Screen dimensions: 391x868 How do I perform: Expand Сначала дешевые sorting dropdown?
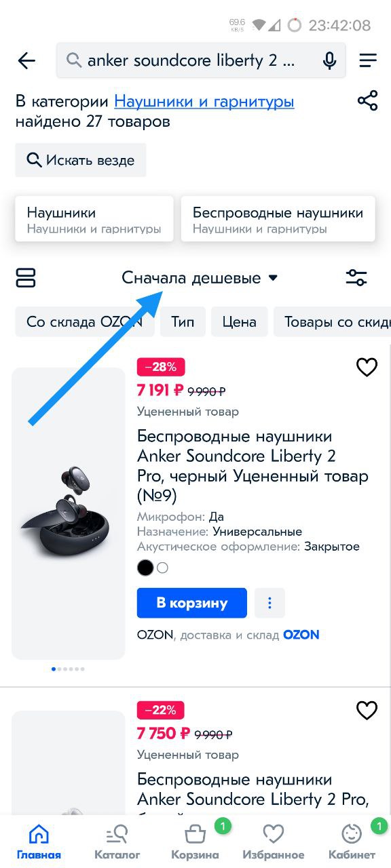click(200, 278)
